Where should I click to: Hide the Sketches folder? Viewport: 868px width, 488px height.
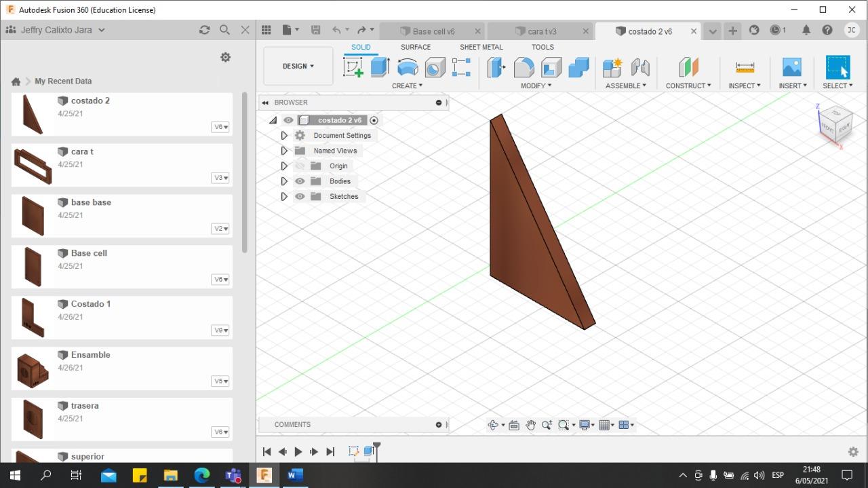pos(300,196)
